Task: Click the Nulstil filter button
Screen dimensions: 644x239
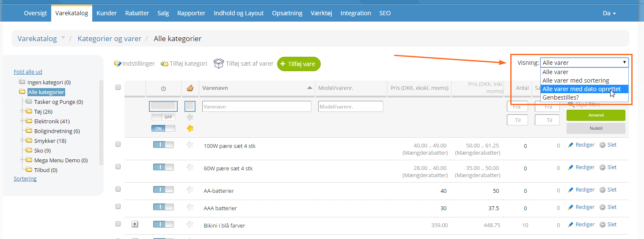Action: (596, 128)
